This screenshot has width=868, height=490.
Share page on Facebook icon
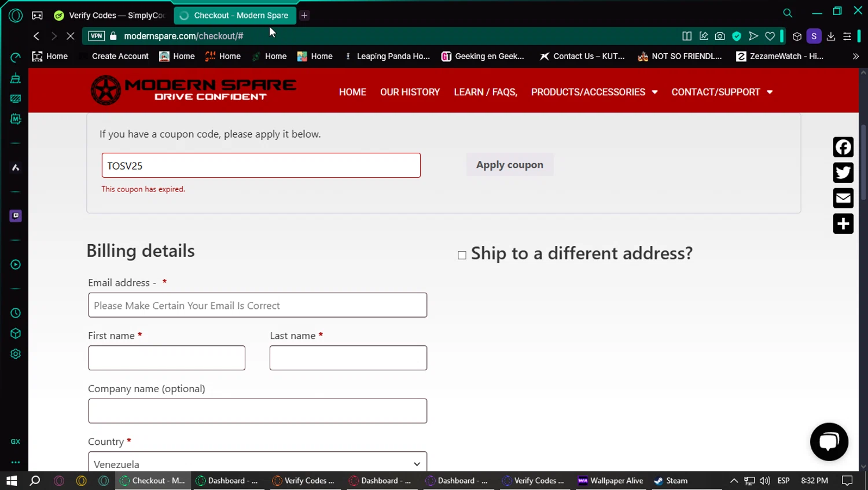[x=843, y=147]
